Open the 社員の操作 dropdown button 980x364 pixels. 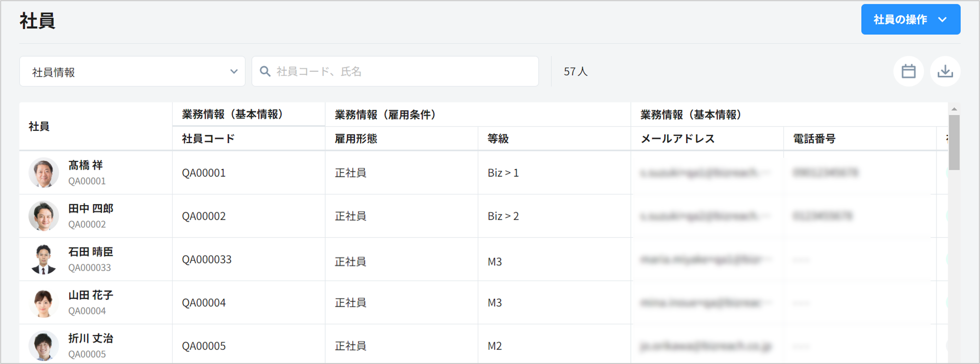910,20
